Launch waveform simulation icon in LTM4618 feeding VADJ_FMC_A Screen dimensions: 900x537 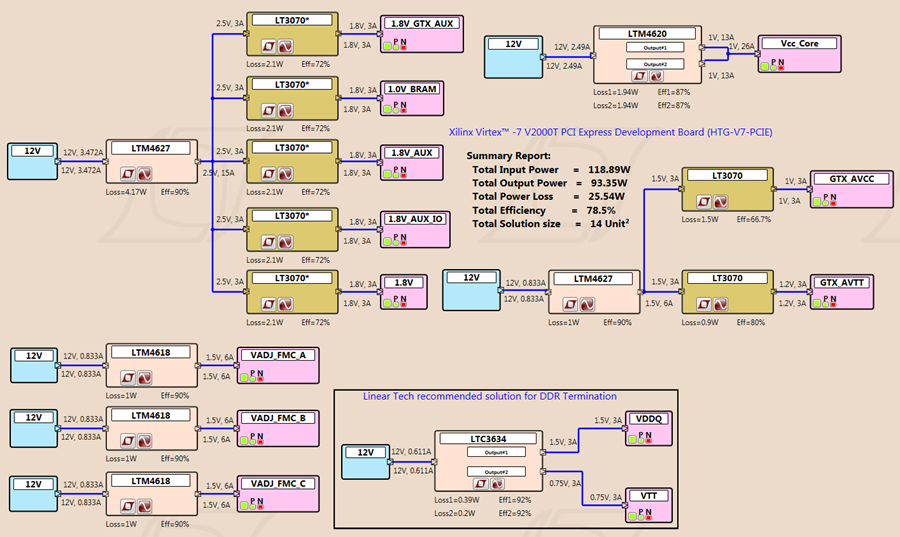144,378
